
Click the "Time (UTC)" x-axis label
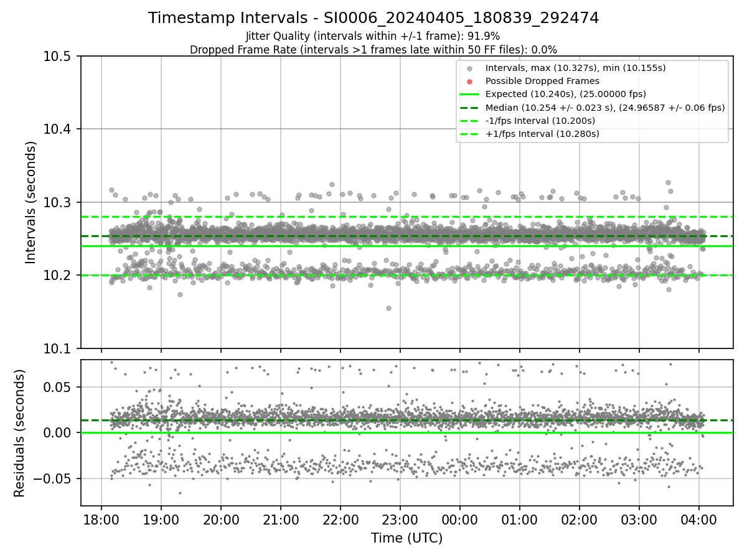tap(406, 538)
